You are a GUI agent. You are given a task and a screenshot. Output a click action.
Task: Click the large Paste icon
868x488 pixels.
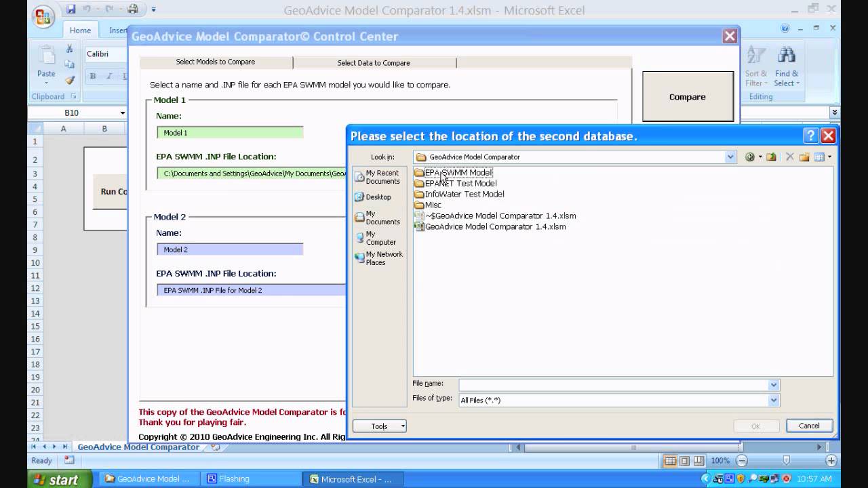tap(46, 56)
